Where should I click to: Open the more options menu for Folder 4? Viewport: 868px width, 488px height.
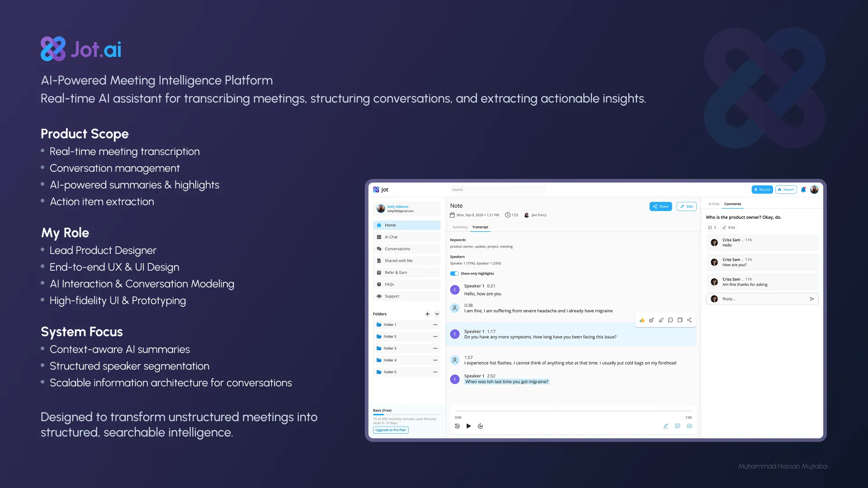[435, 360]
